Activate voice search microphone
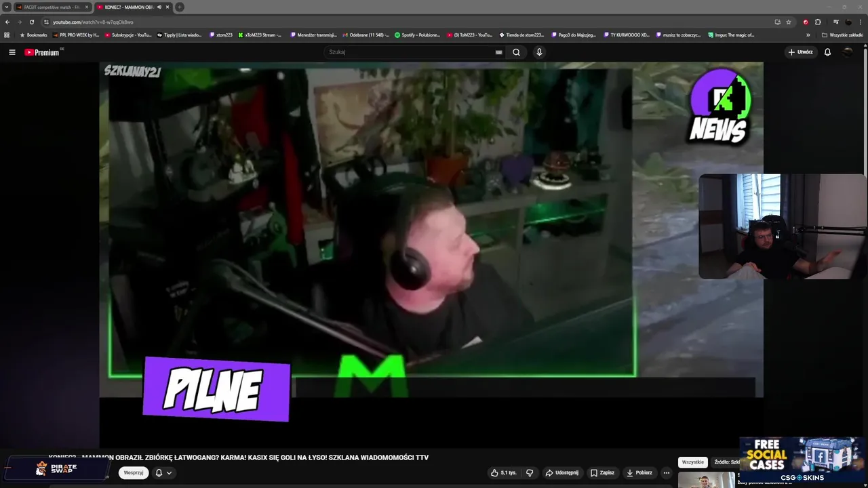The height and width of the screenshot is (488, 868). [539, 52]
